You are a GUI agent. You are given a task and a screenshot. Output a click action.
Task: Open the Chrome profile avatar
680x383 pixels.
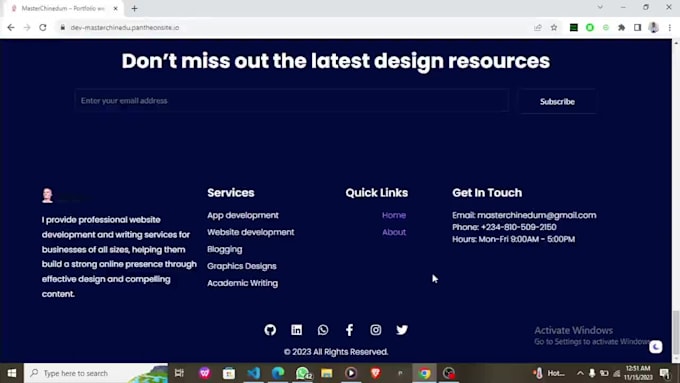tap(654, 27)
